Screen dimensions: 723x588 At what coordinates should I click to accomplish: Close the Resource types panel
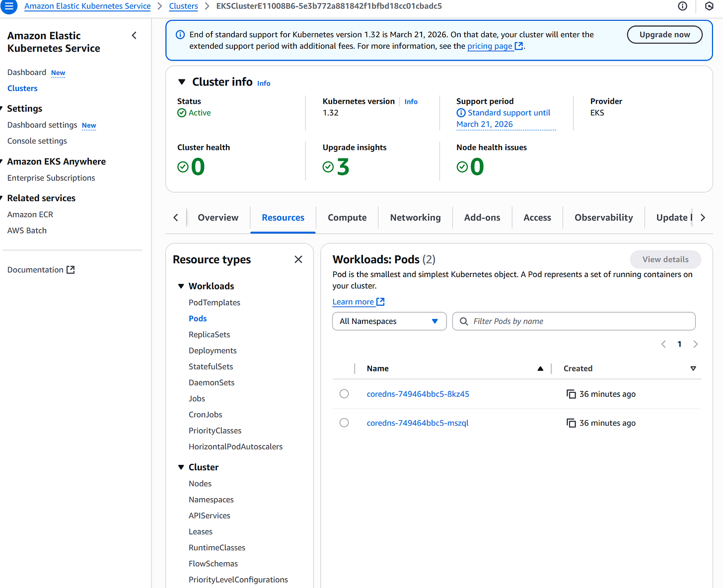tap(298, 259)
